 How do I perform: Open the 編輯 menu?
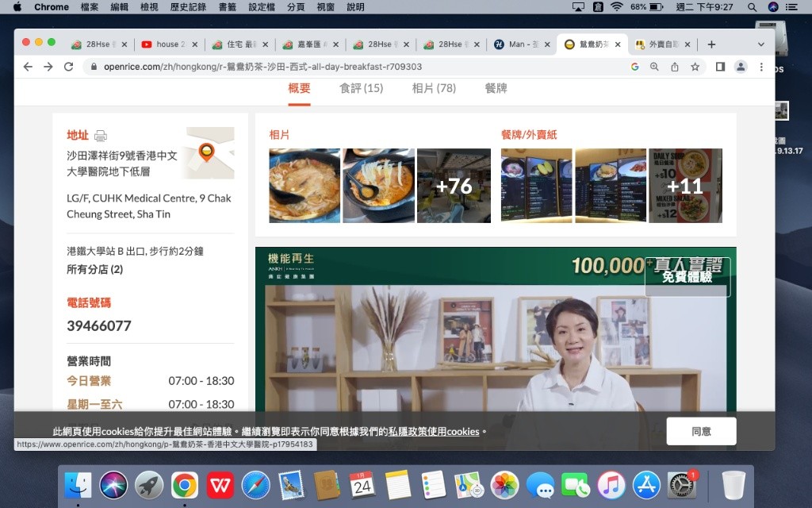pyautogui.click(x=119, y=6)
